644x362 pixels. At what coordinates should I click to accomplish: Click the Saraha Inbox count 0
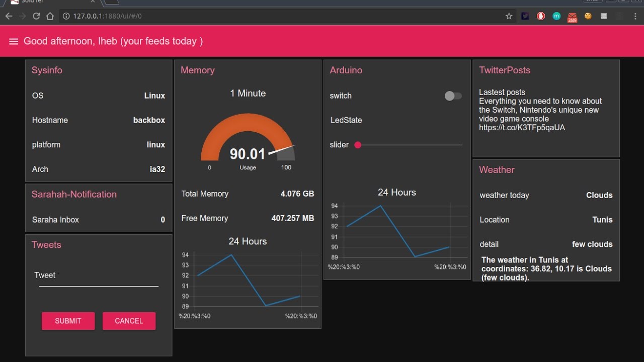coord(163,220)
